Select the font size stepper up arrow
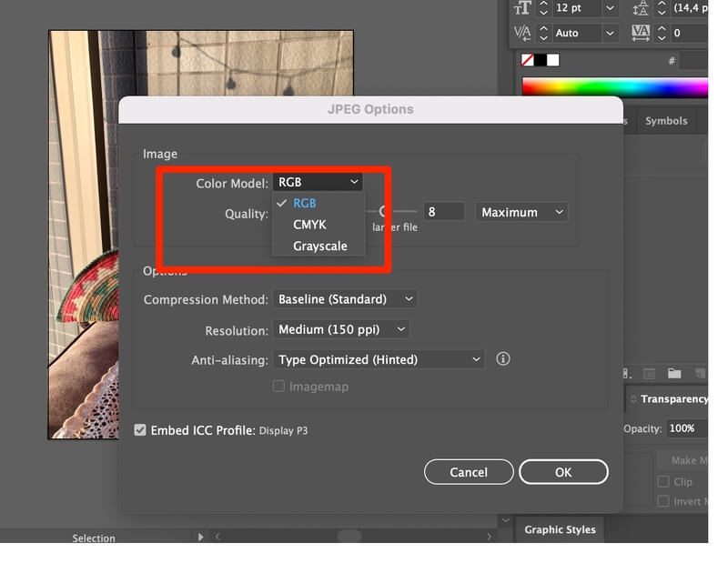The image size is (728, 563). click(x=543, y=5)
